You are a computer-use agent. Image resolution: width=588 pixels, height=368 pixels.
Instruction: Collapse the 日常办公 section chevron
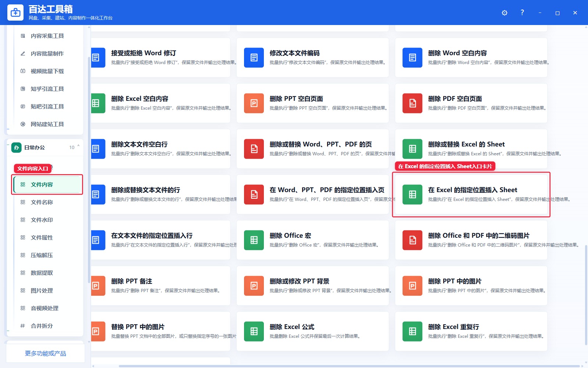(78, 146)
